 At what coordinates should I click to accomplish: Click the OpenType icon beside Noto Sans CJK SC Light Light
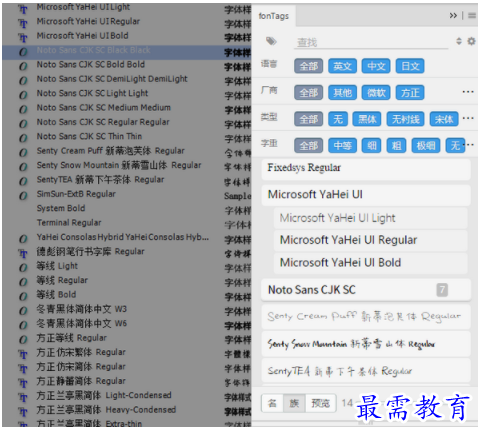coord(23,95)
